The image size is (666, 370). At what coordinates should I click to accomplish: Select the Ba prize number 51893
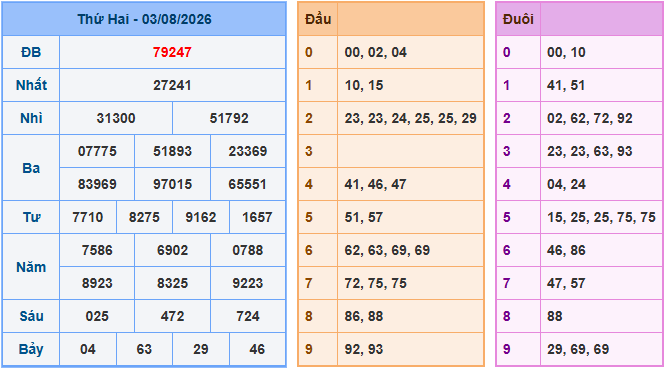click(172, 151)
